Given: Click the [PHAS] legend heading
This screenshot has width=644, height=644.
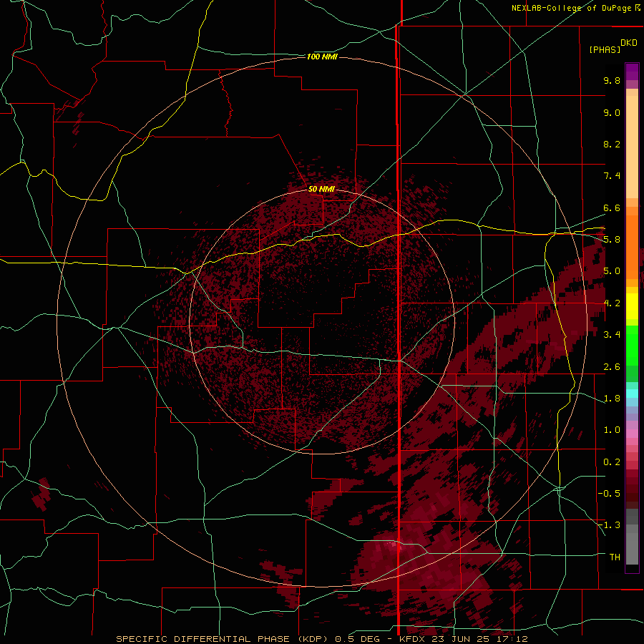Looking at the screenshot, I should coord(605,49).
